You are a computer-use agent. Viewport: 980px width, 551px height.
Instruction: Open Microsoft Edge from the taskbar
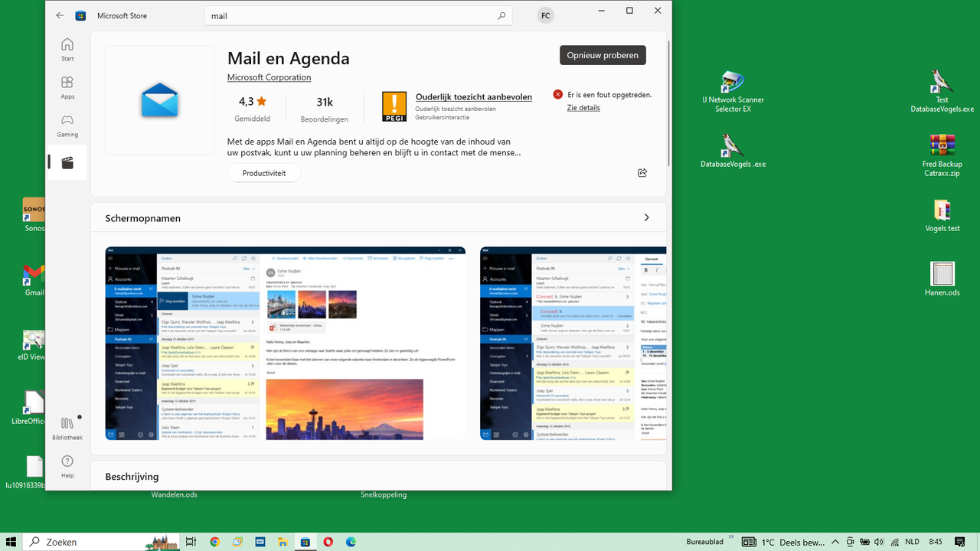pos(351,542)
